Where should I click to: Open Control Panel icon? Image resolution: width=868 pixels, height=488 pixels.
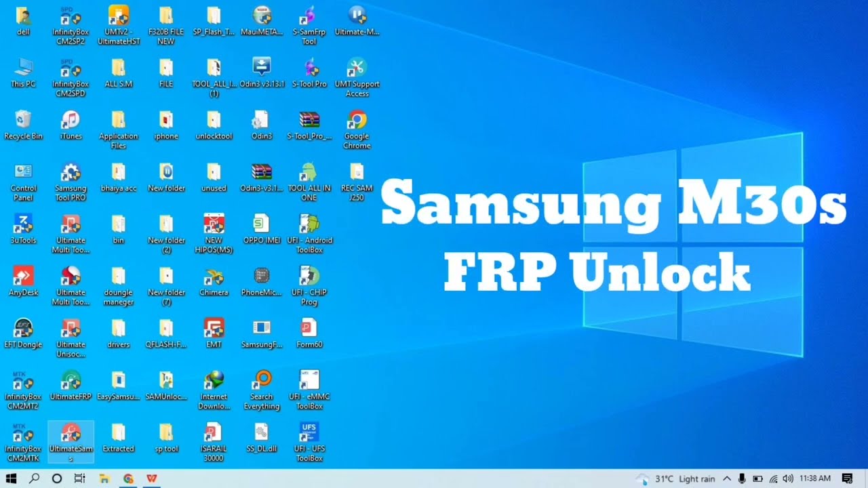click(23, 182)
